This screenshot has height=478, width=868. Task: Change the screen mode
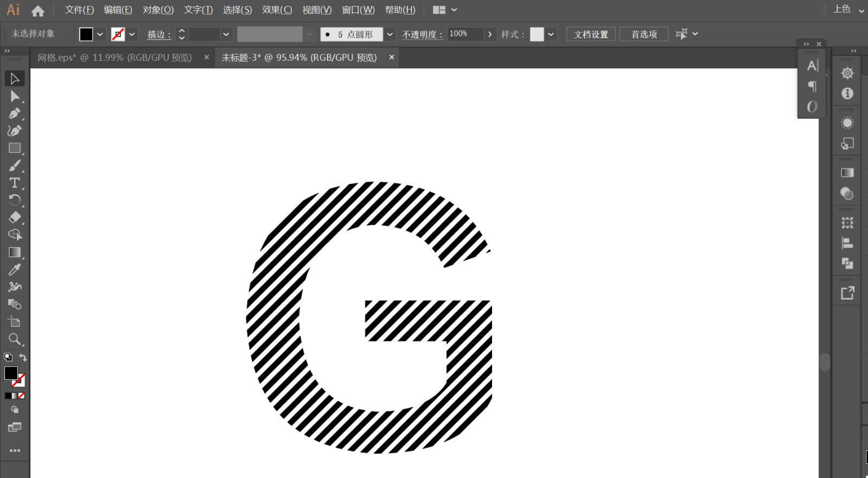15,427
